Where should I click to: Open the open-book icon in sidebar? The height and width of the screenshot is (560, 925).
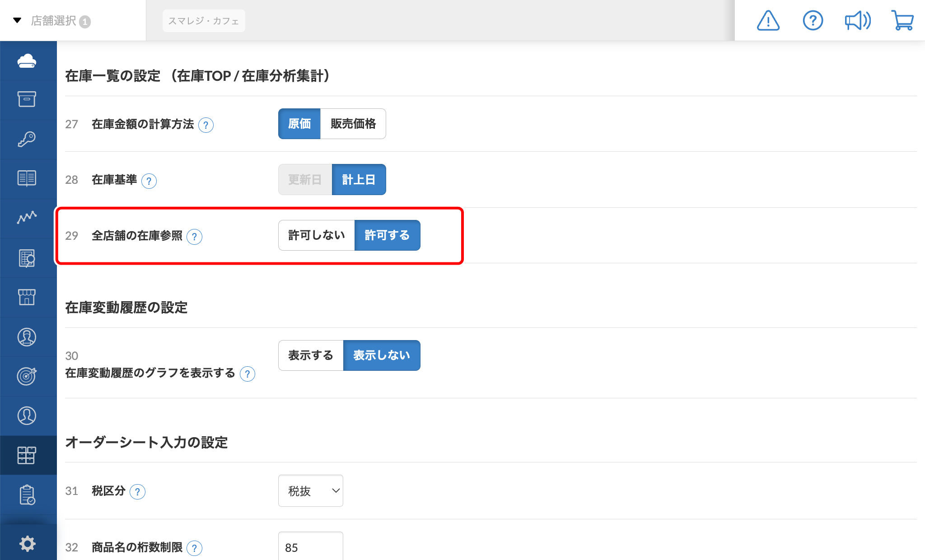pyautogui.click(x=27, y=178)
